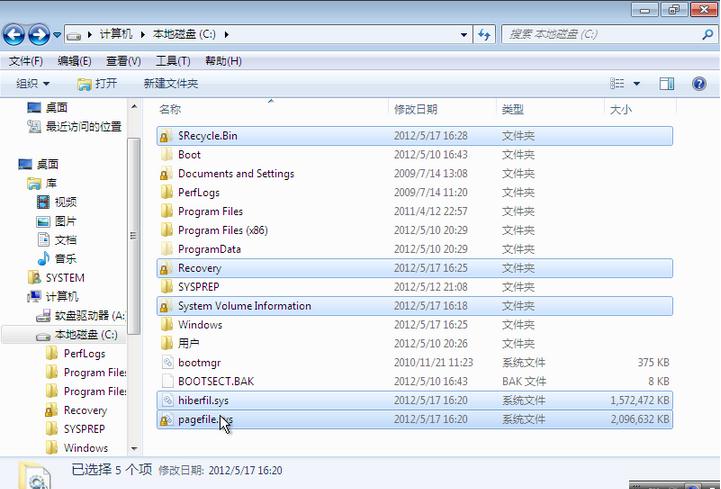This screenshot has height=489, width=721.
Task: Open the view options dropdown arrow
Action: [x=636, y=84]
